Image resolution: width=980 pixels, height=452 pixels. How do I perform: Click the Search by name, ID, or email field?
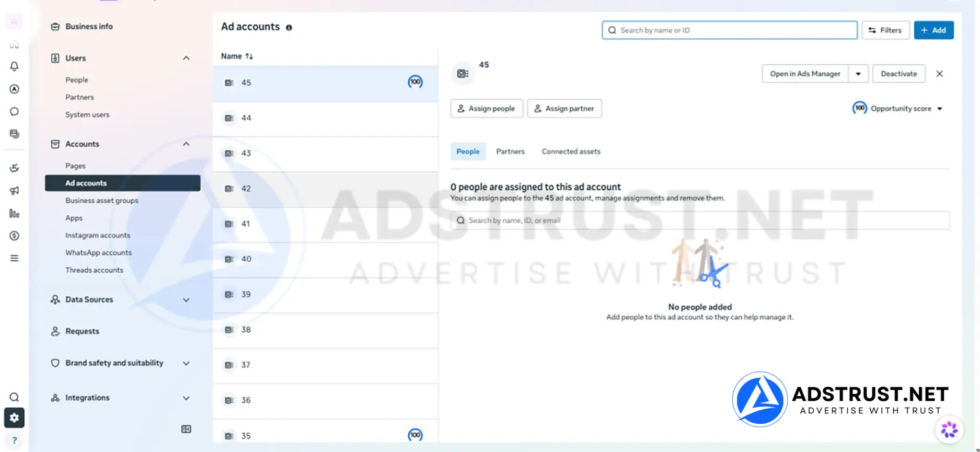click(x=700, y=221)
